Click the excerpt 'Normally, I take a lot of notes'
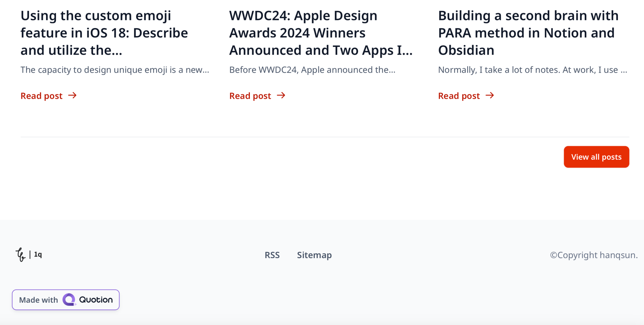The height and width of the screenshot is (325, 644). (x=533, y=70)
